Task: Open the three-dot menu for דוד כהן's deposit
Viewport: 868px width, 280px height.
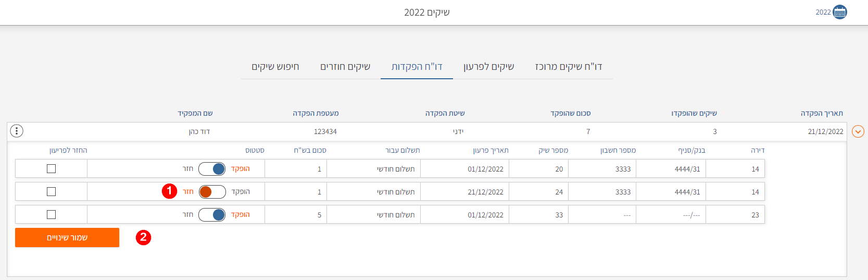Action: [17, 131]
